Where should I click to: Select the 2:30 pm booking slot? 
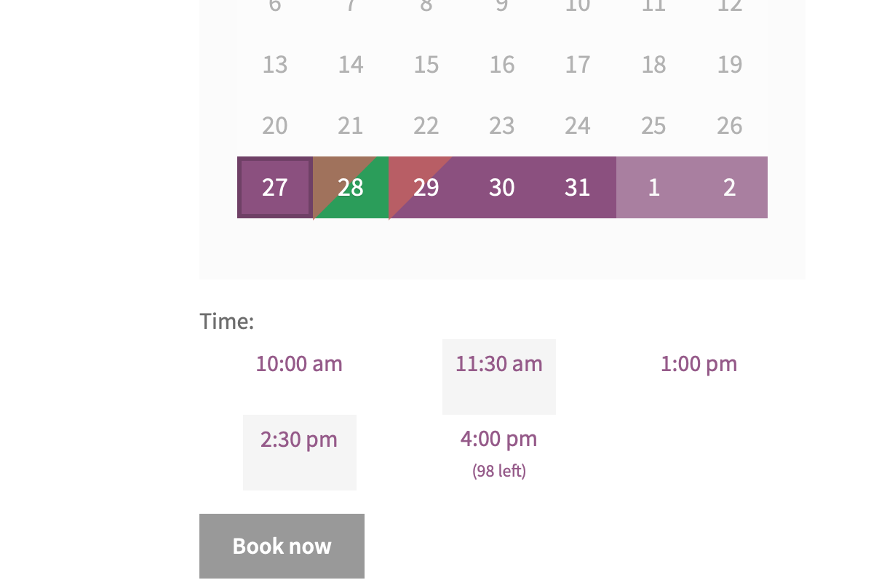point(299,439)
